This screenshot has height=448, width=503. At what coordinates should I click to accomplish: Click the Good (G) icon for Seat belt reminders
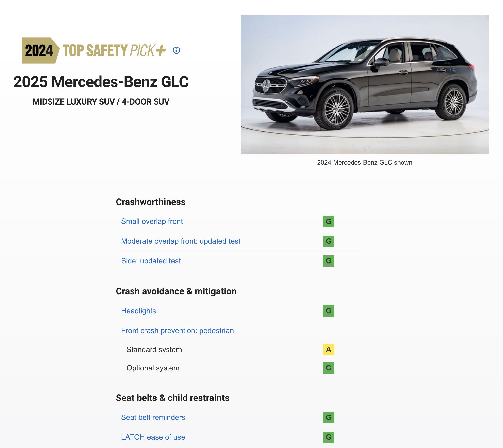329,417
